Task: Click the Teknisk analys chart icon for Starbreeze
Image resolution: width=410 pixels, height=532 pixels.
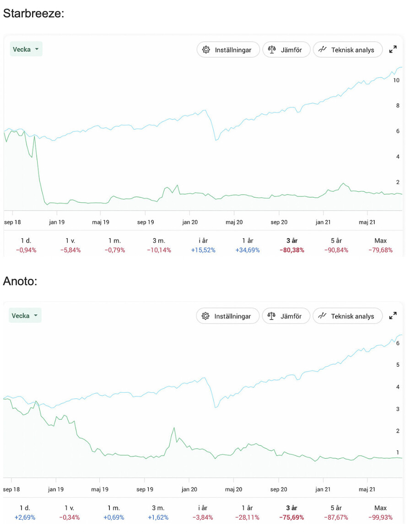Action: (323, 49)
